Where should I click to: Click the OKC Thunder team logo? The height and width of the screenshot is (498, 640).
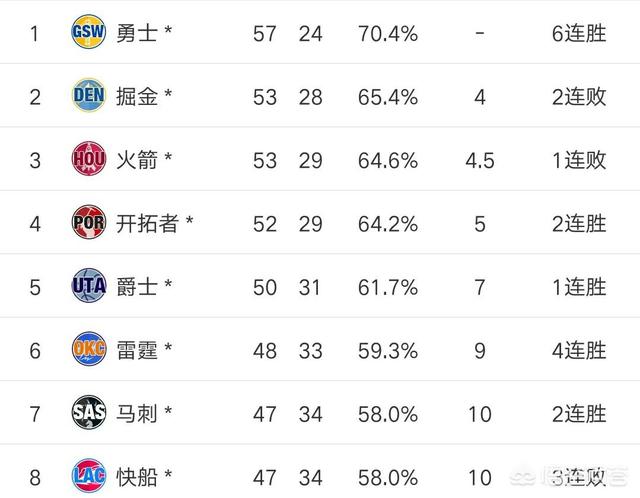tap(89, 349)
